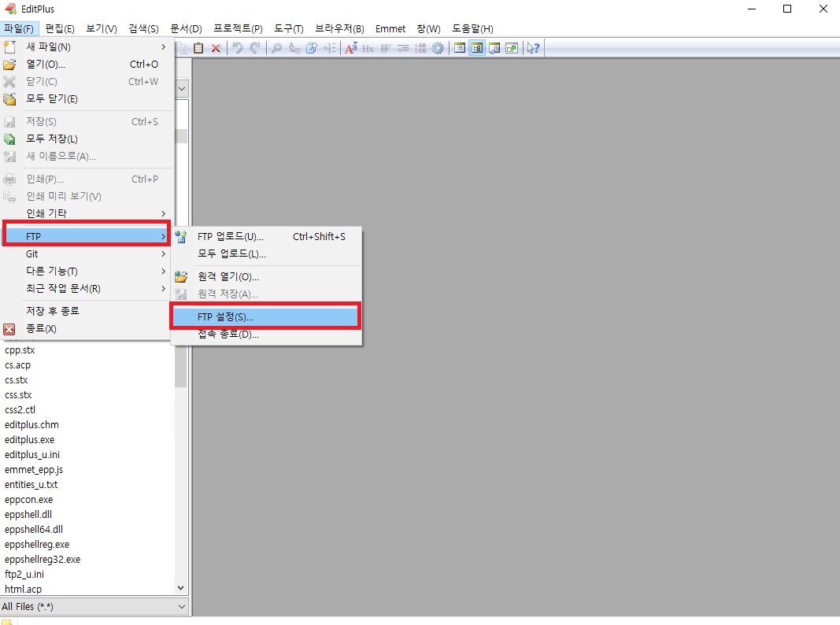Open the 브라우저(B) menu
840x625 pixels.
[x=339, y=28]
